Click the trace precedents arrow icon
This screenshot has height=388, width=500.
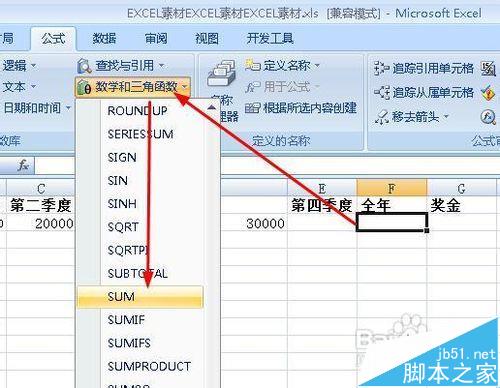point(381,68)
